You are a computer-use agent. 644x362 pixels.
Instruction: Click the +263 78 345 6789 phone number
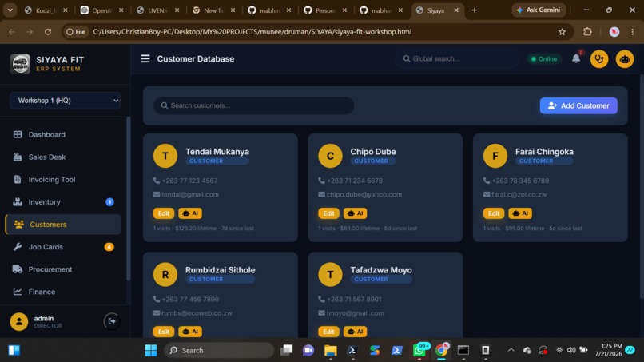click(520, 181)
